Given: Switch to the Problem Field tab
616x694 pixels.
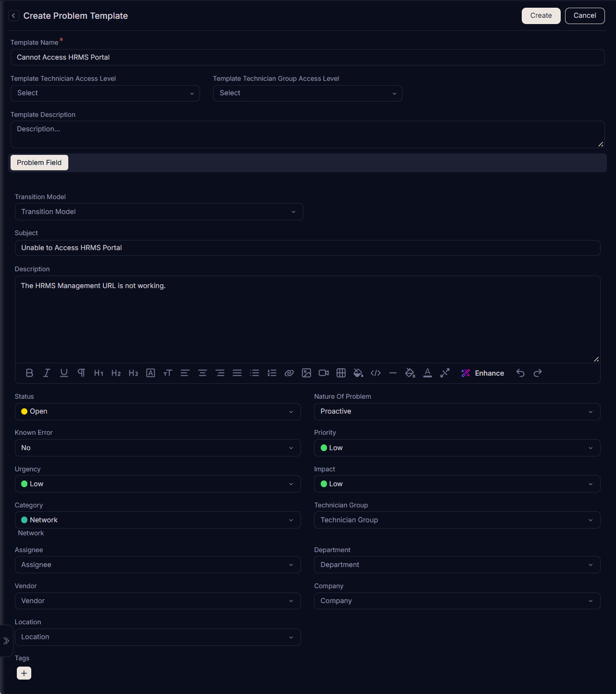Looking at the screenshot, I should click(x=39, y=163).
